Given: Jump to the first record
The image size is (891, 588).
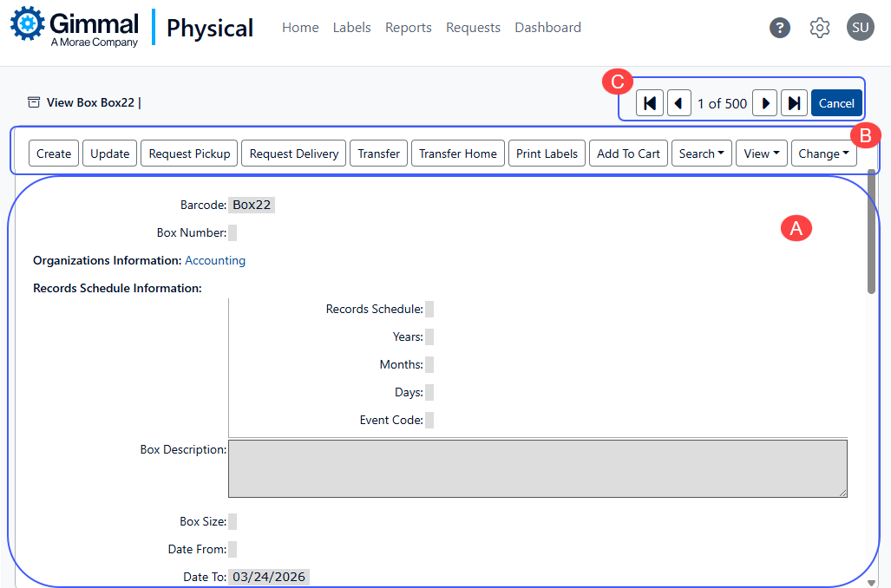Looking at the screenshot, I should [x=649, y=103].
